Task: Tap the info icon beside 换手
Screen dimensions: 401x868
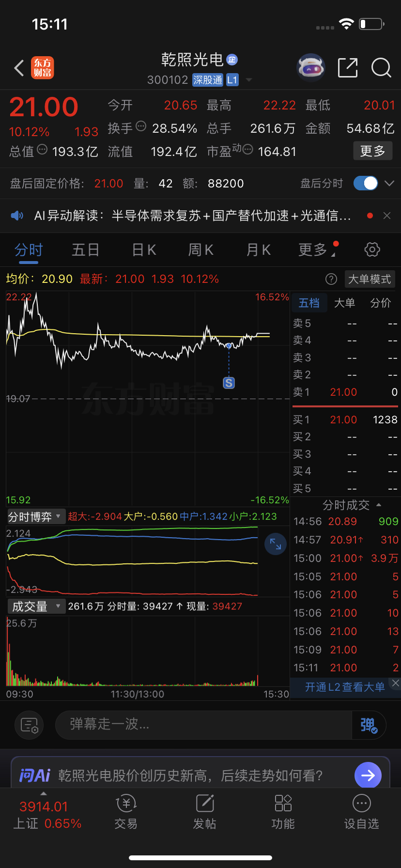Action: (141, 126)
